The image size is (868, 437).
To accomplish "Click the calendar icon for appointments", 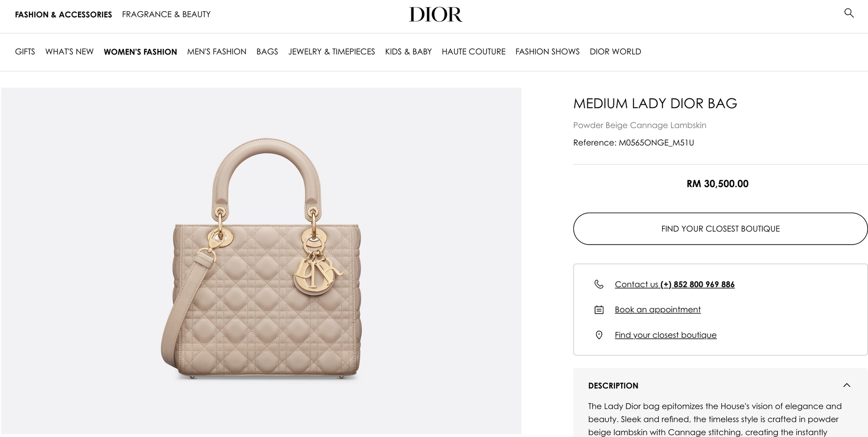I will [599, 310].
